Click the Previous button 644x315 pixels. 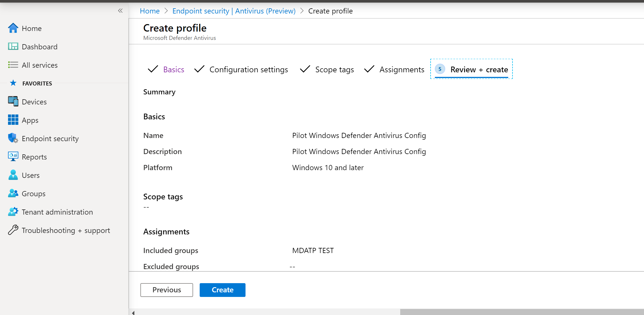click(166, 290)
